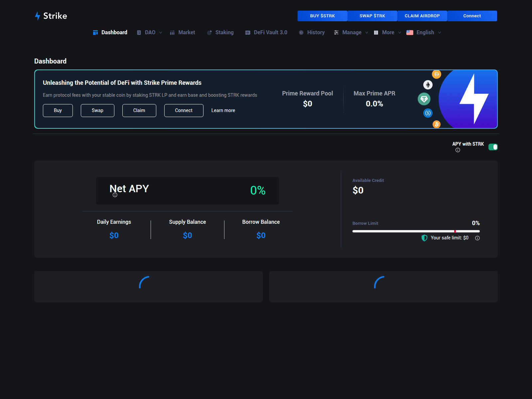Click the Buy button in banner
This screenshot has height=399, width=532.
(x=58, y=110)
